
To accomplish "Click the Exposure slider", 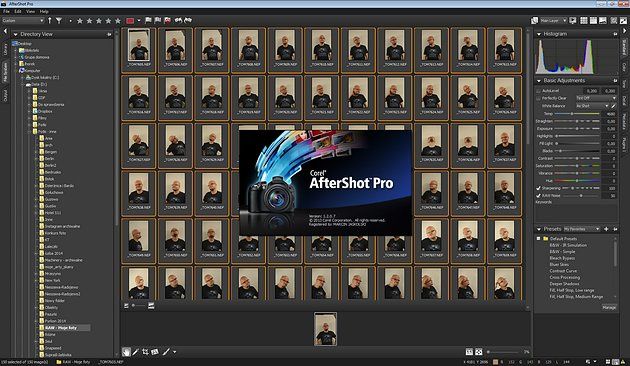I will [x=577, y=129].
